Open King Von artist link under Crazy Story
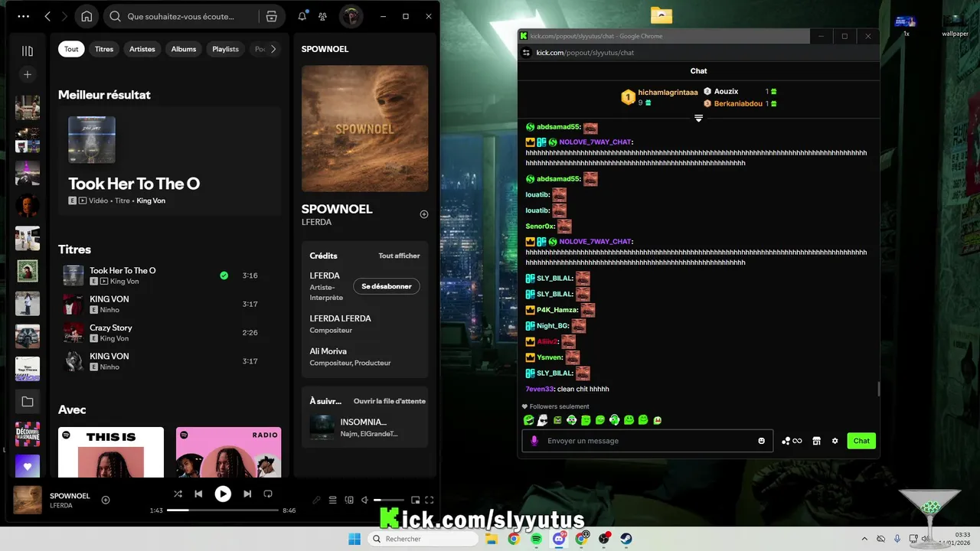The image size is (980, 551). 114,338
